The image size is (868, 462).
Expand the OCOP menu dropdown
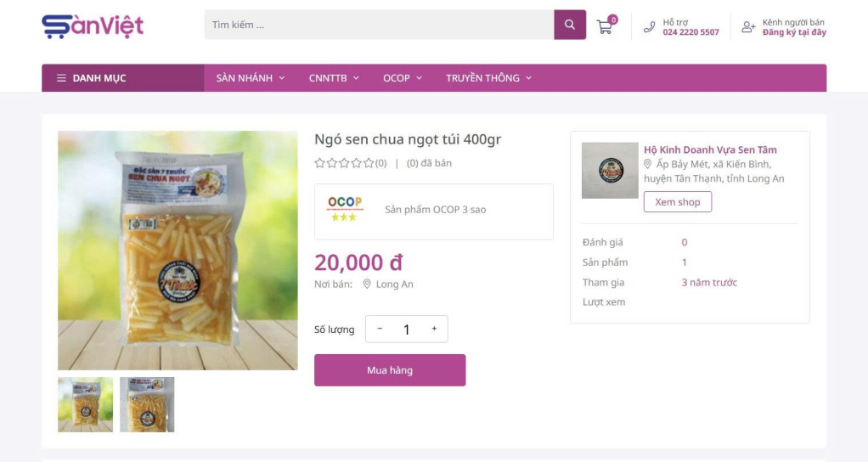(402, 78)
